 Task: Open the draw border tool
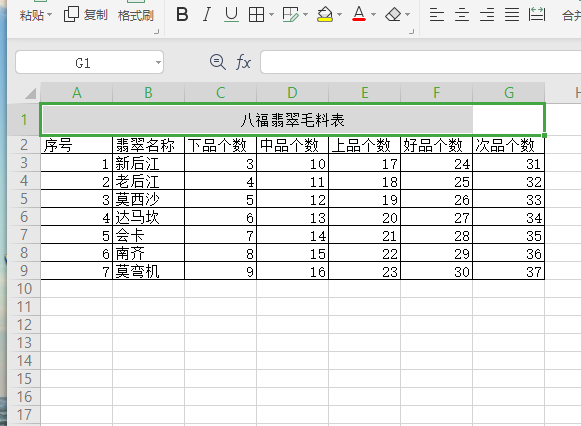coord(290,15)
